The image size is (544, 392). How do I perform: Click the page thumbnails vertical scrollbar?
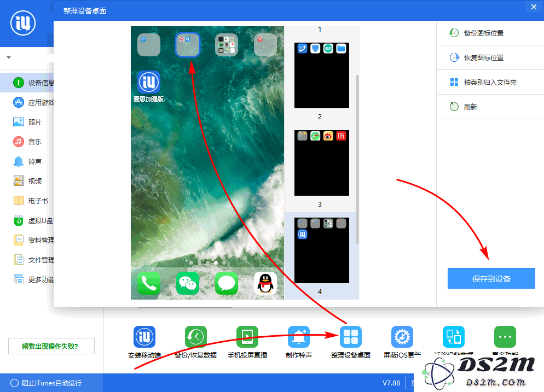coord(357,159)
